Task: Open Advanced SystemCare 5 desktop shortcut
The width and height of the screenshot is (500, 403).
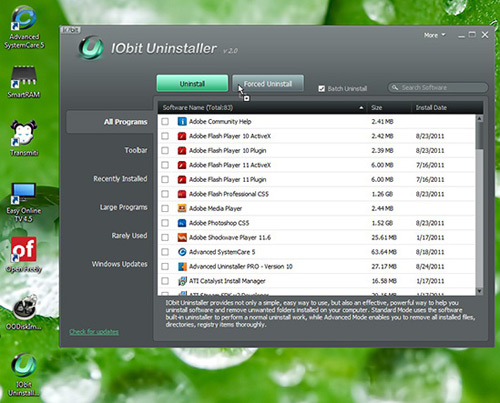Action: (x=23, y=27)
